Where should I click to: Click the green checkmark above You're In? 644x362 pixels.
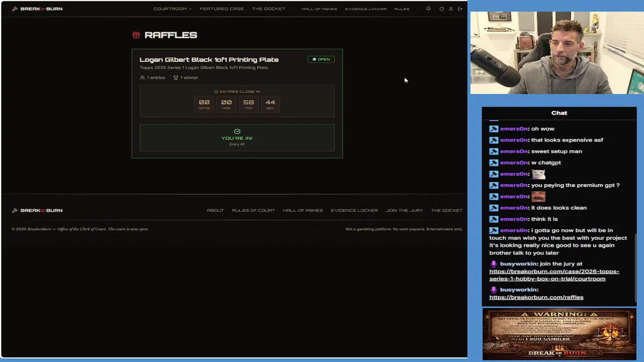click(237, 131)
